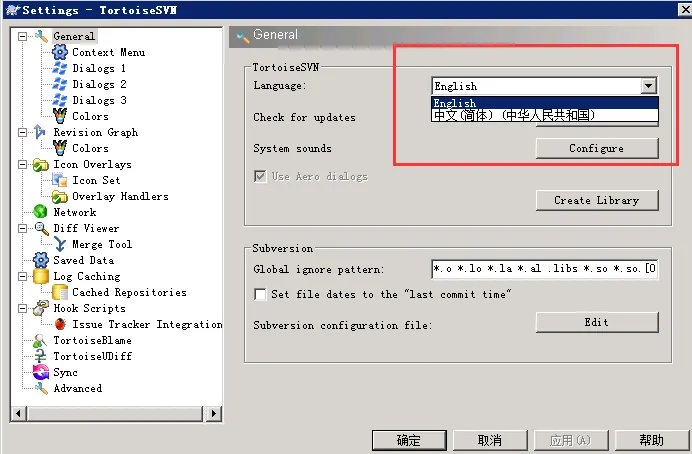
Task: Click the Sync arrows icon
Action: [x=41, y=372]
